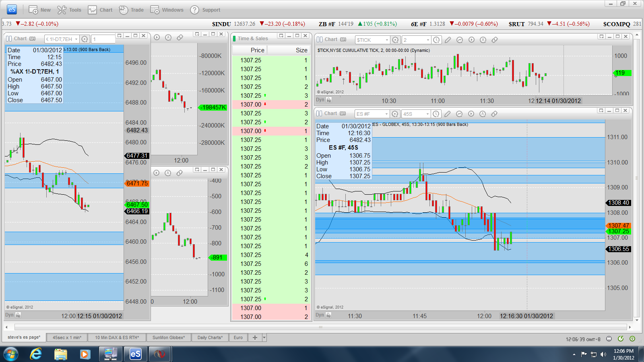Open Windows Explorer folder on taskbar

tap(61, 354)
